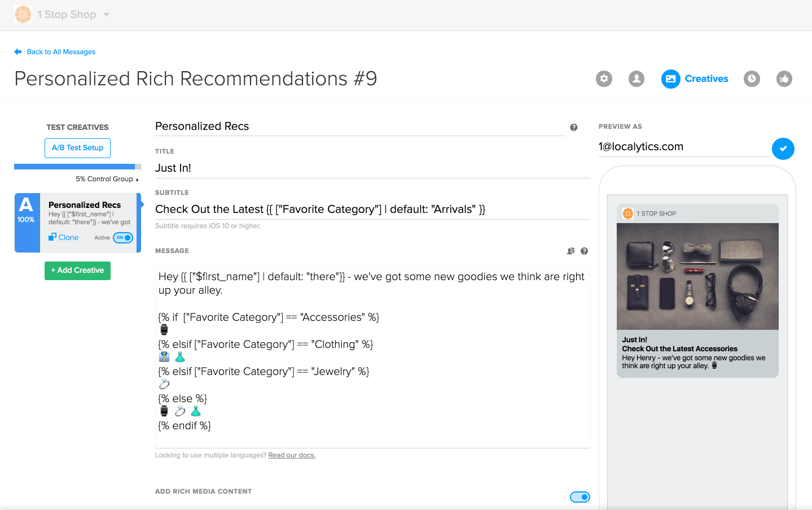Screen dimensions: 812x510
Task: Clone the Personalized Recs creative
Action: point(64,238)
